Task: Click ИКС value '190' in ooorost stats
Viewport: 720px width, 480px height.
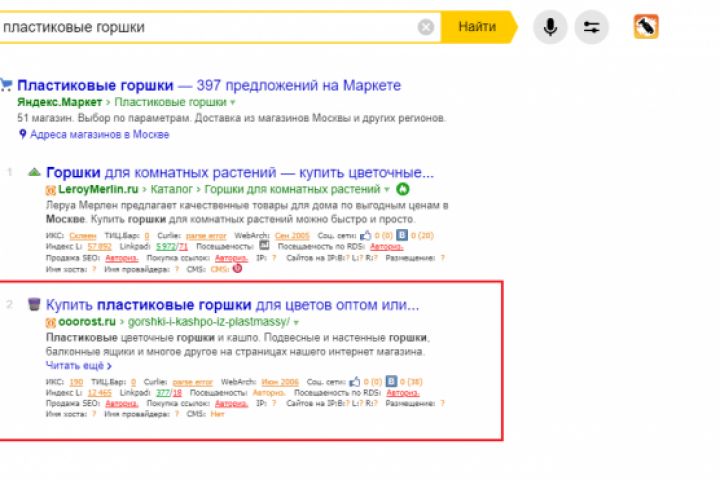Action: point(76,382)
